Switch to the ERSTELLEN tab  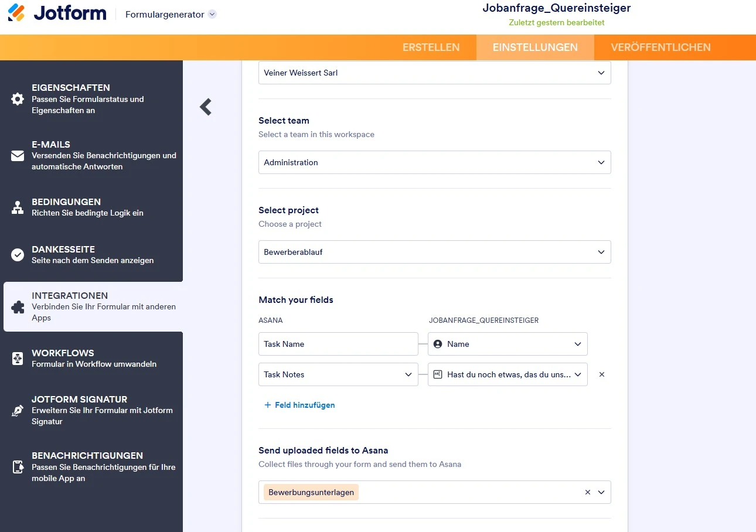pos(431,47)
